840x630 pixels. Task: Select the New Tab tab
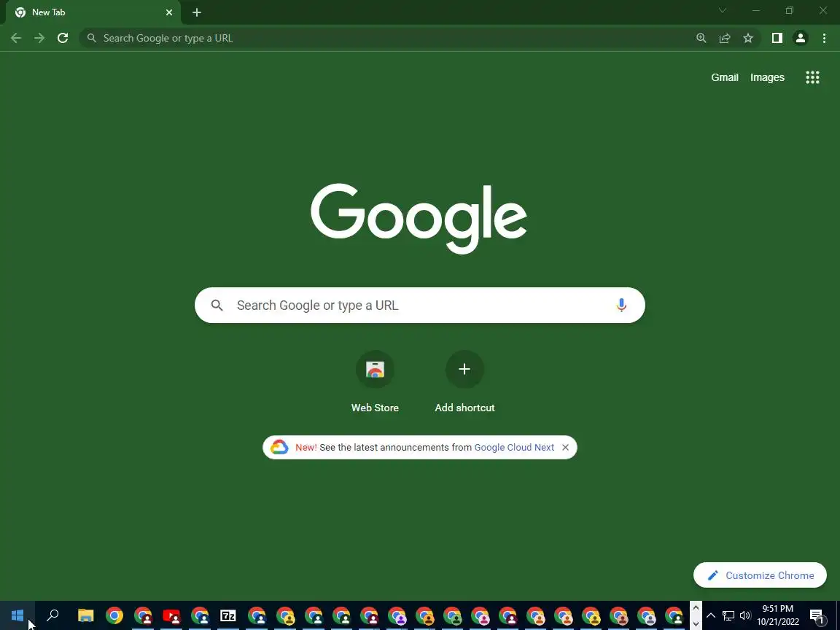[93, 12]
